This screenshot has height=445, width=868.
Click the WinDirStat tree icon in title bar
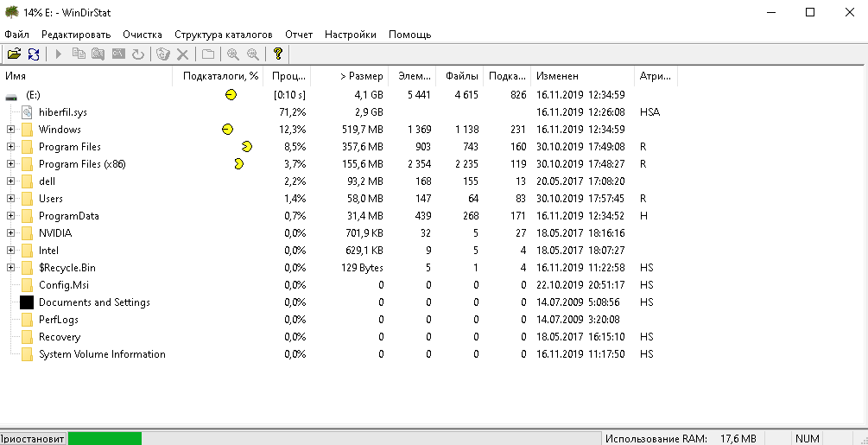11,12
